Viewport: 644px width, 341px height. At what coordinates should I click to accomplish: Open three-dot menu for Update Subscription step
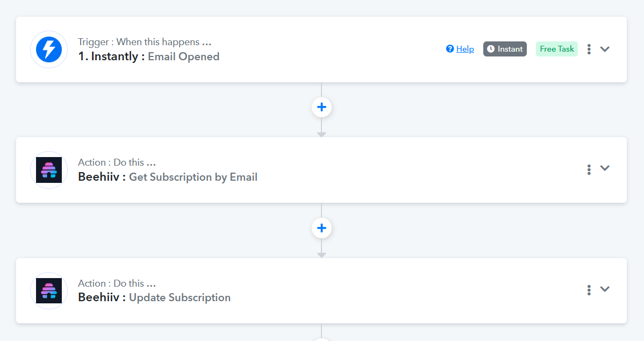tap(589, 290)
